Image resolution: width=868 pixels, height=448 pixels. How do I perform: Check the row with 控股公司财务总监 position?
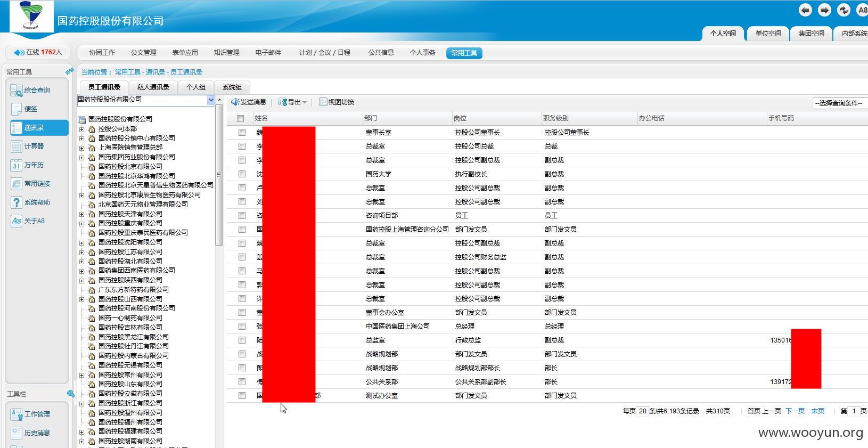242,257
